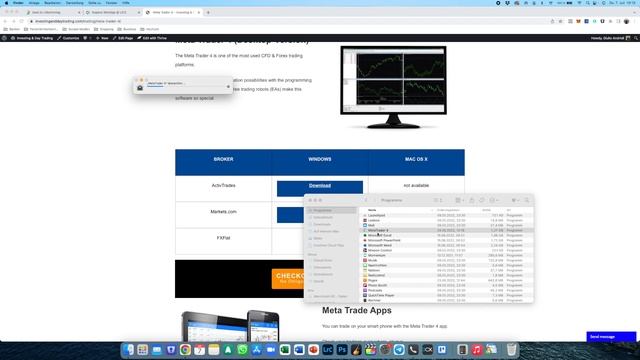Open Final Cut Pro from the Dock

pyautogui.click(x=371, y=350)
